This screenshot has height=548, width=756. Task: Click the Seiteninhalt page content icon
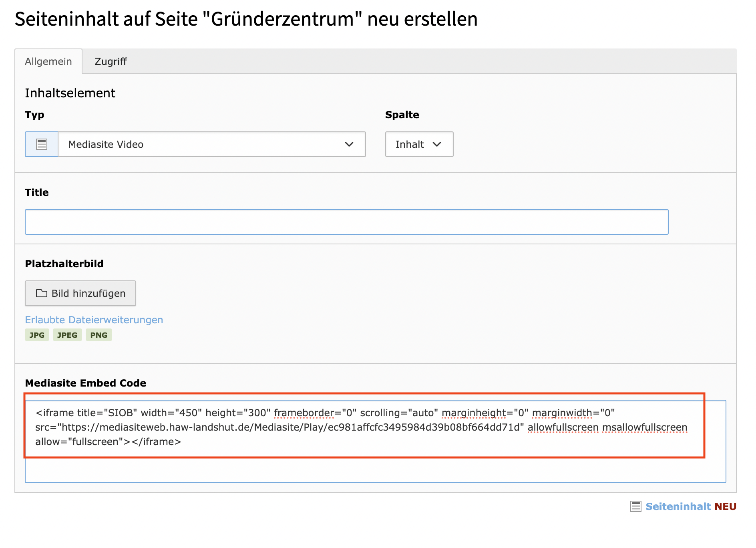click(635, 506)
